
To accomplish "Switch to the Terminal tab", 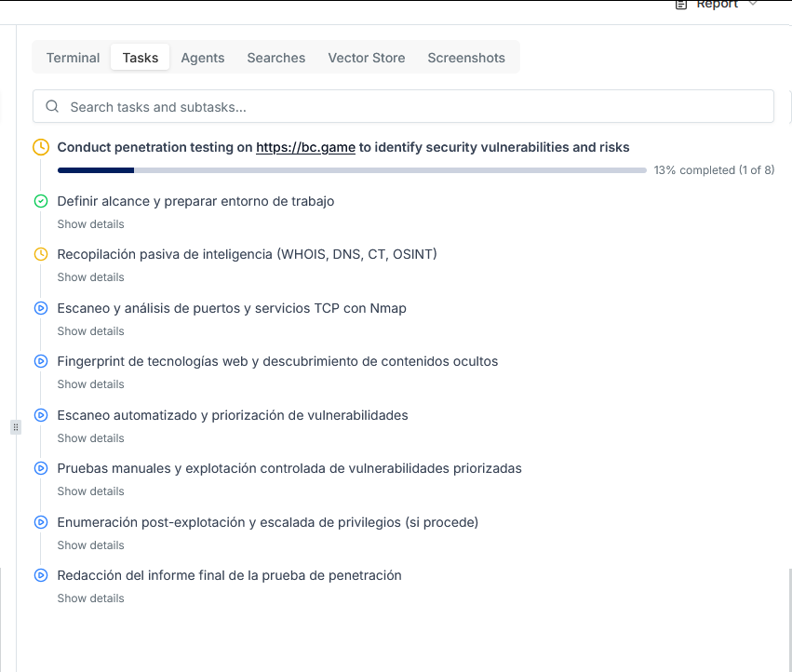I will tap(73, 58).
